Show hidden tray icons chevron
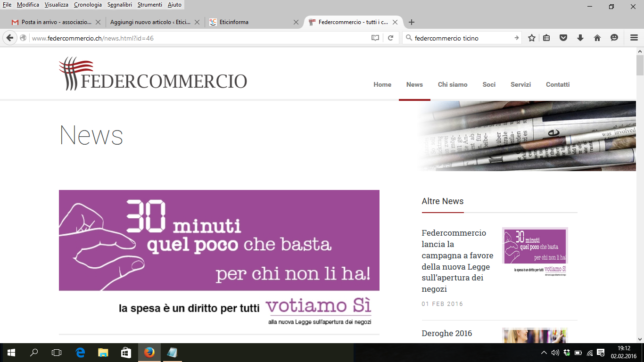Image resolution: width=644 pixels, height=362 pixels. [544, 353]
